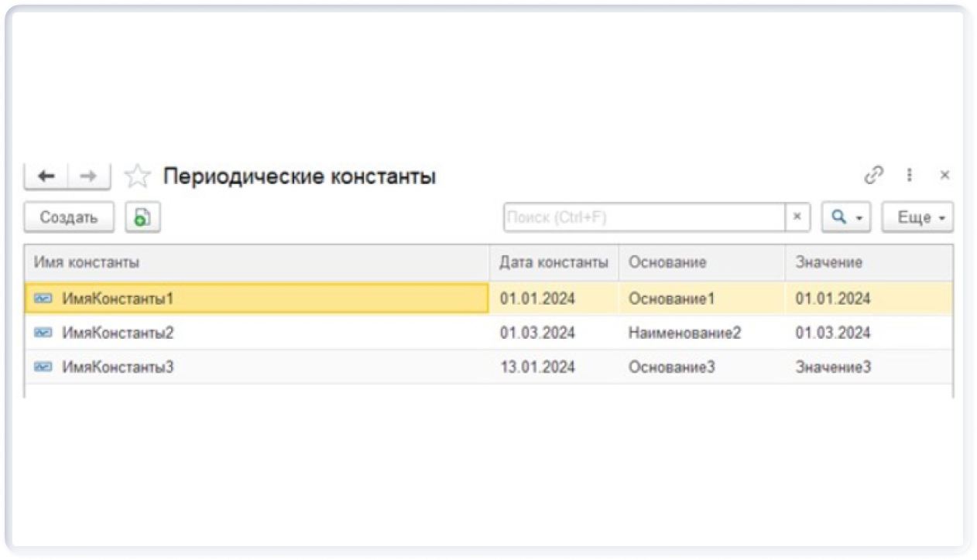Sort by Дата константы column header
This screenshot has width=977, height=560.
[x=554, y=262]
